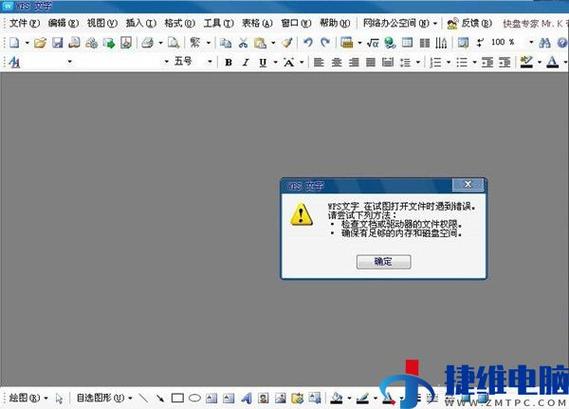Click the 繁 simplified-traditional conversion icon
This screenshot has height=409, width=569.
click(195, 43)
